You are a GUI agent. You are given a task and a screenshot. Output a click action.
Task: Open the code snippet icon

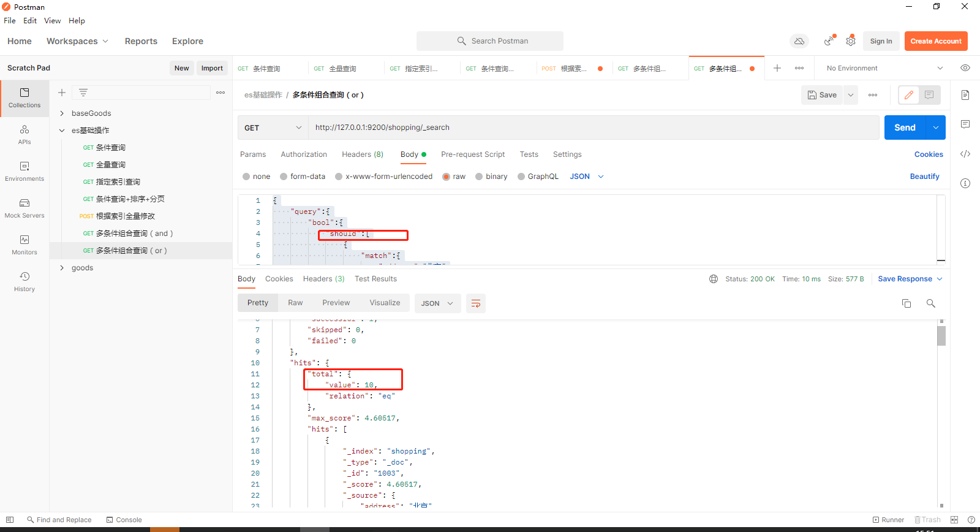pos(965,154)
